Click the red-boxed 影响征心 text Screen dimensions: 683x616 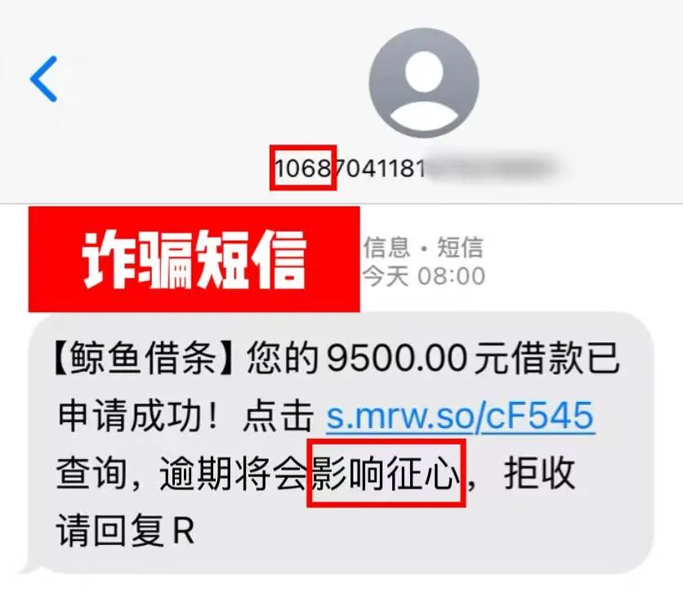pyautogui.click(x=386, y=473)
